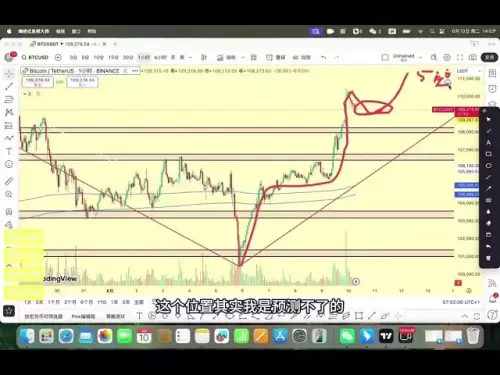Toggle the star favorites toolbar button
Image resolution: width=500 pixels, height=375 pixels.
[x=9, y=311]
